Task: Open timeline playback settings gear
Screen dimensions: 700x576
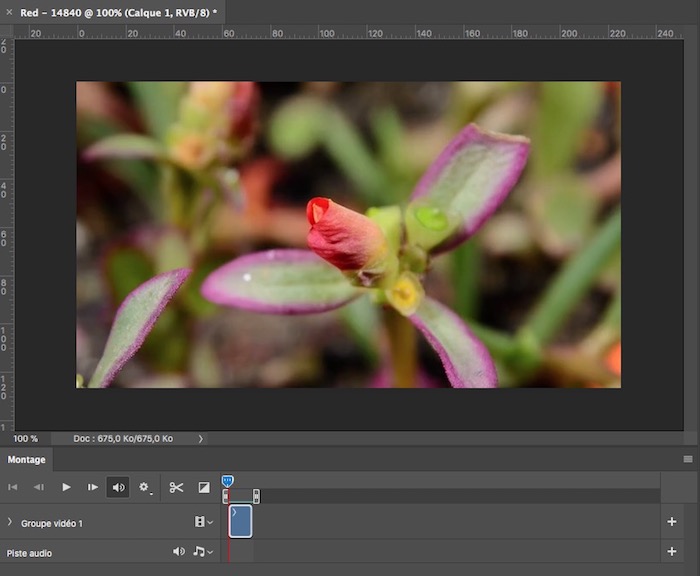Action: click(x=145, y=487)
